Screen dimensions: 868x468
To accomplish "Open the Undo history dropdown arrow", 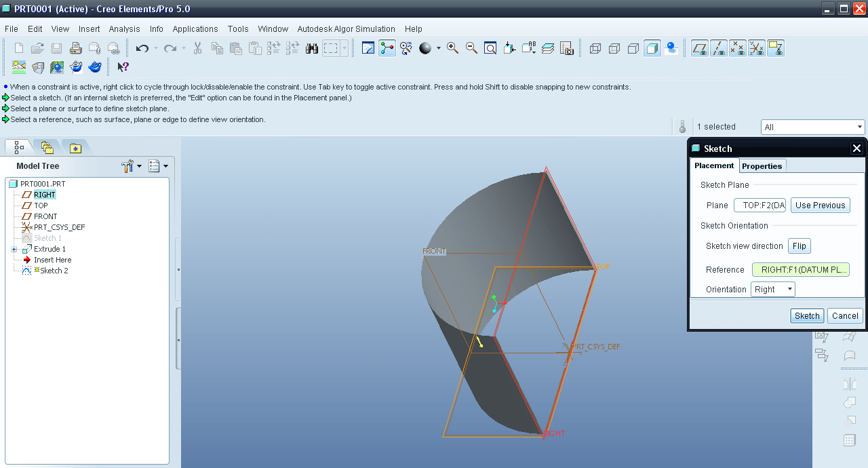I will coord(155,48).
